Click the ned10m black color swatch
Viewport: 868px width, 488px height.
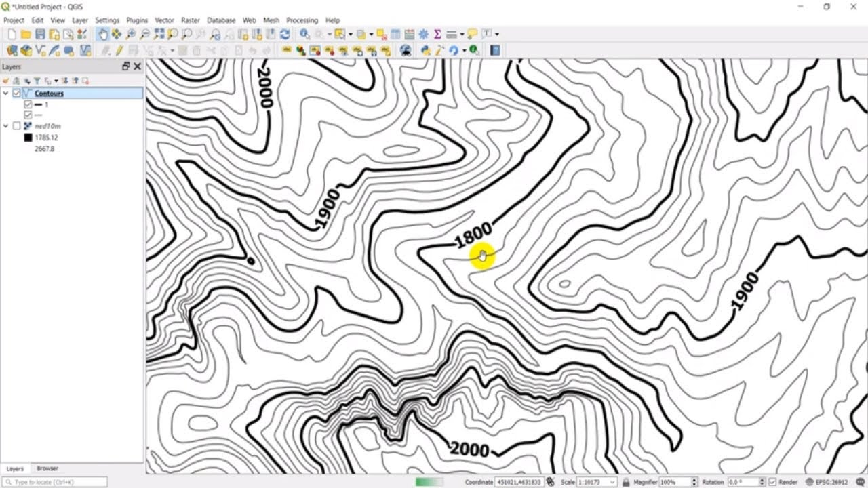coord(28,138)
